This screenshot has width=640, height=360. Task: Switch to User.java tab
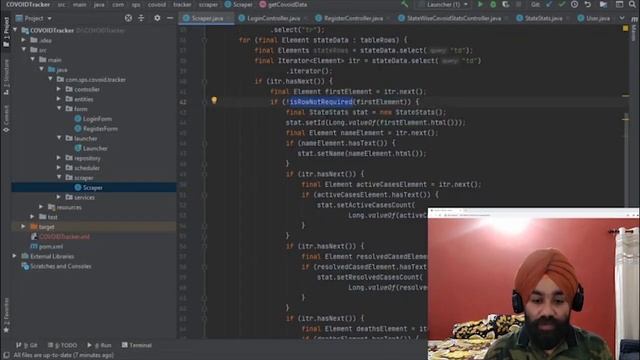[x=597, y=18]
